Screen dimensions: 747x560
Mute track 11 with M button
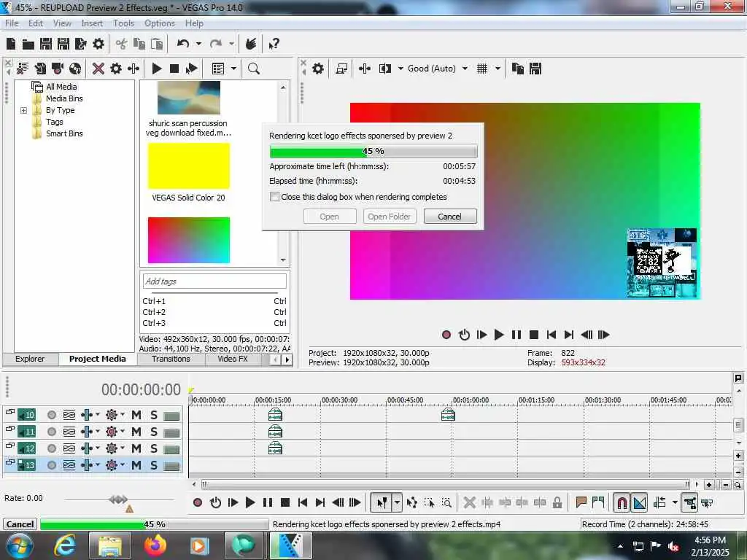tap(136, 432)
